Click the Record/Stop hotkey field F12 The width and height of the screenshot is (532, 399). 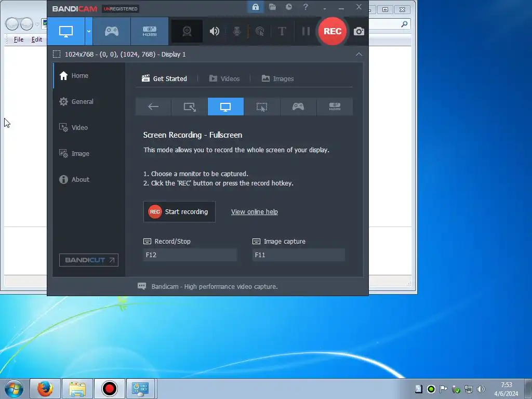click(190, 255)
